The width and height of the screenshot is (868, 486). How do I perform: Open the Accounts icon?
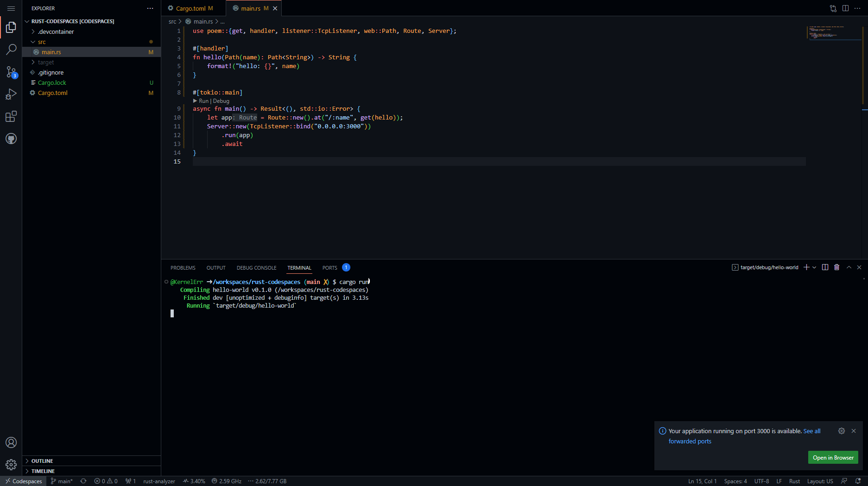click(x=11, y=442)
